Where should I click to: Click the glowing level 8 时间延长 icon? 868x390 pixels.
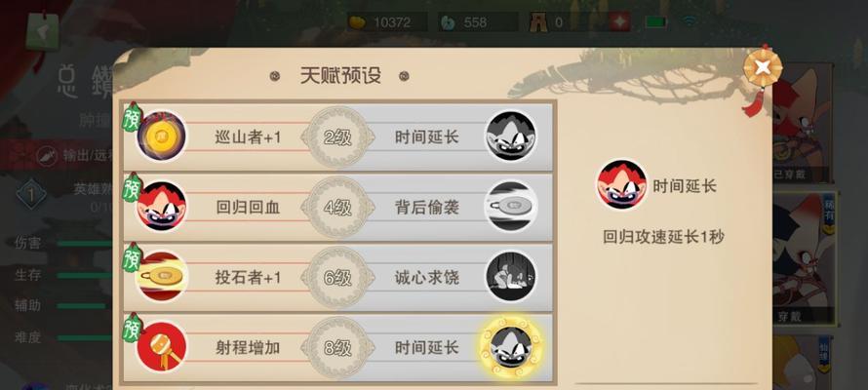[x=510, y=347]
